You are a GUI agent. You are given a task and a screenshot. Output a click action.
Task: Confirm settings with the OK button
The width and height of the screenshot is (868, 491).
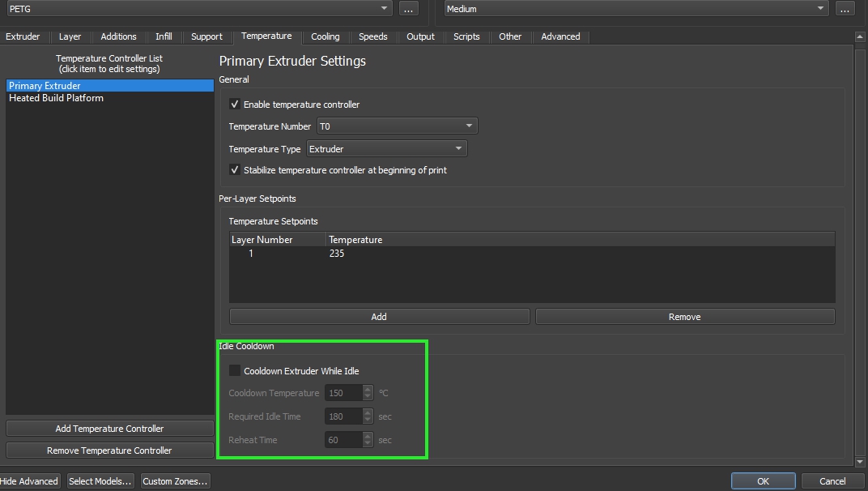763,481
